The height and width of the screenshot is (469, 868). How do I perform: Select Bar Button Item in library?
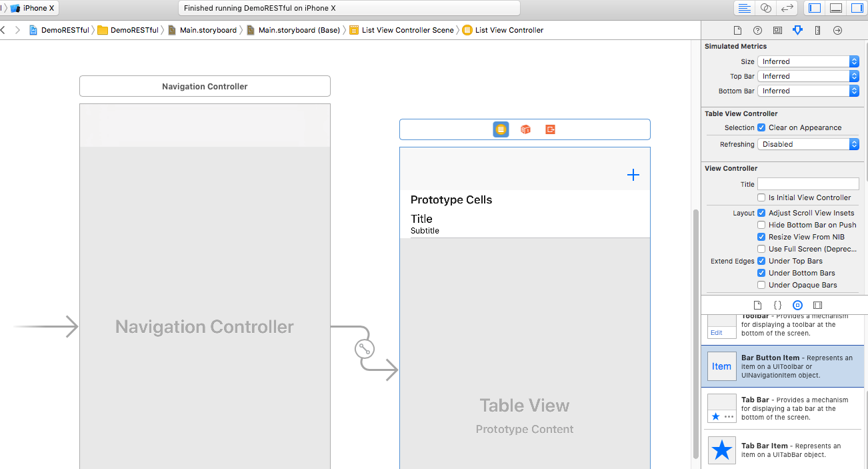pos(784,366)
